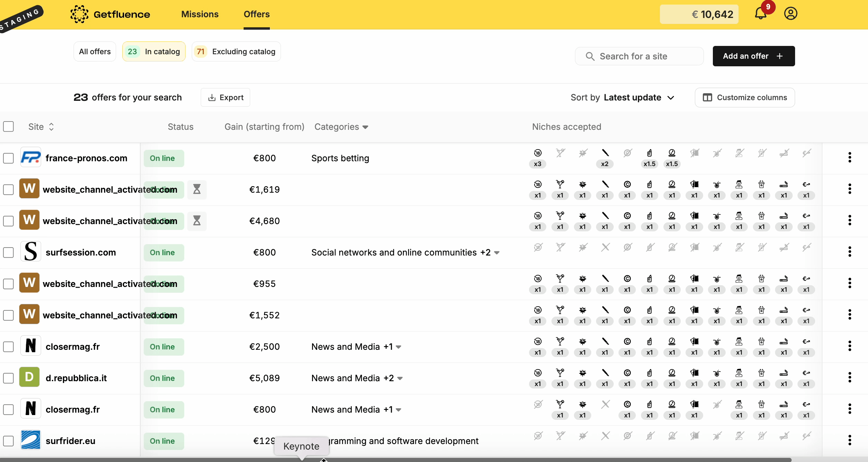Click the 18+ niche icon for france-pronos.com

click(538, 153)
